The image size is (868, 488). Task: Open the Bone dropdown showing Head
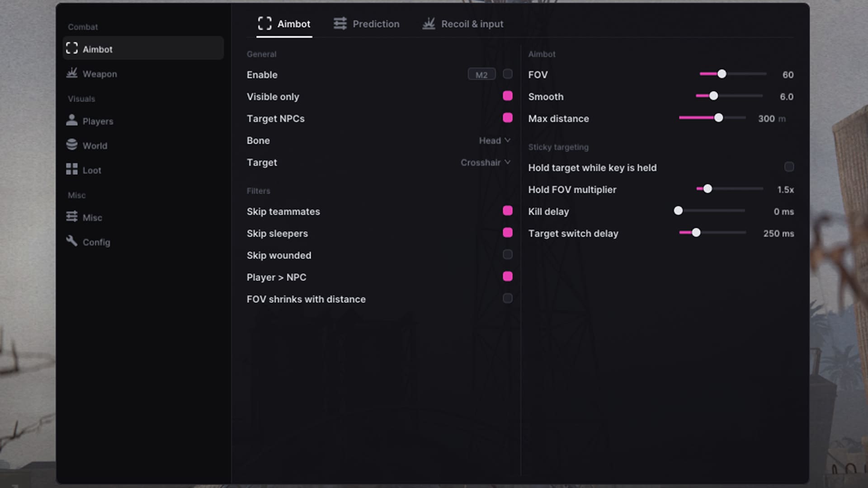[x=495, y=141]
